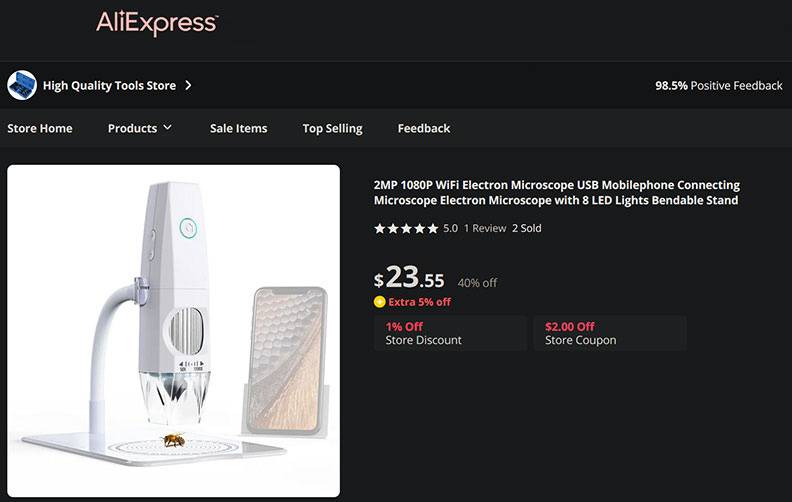Open the 1 Review link
The image size is (792, 502).
[485, 228]
